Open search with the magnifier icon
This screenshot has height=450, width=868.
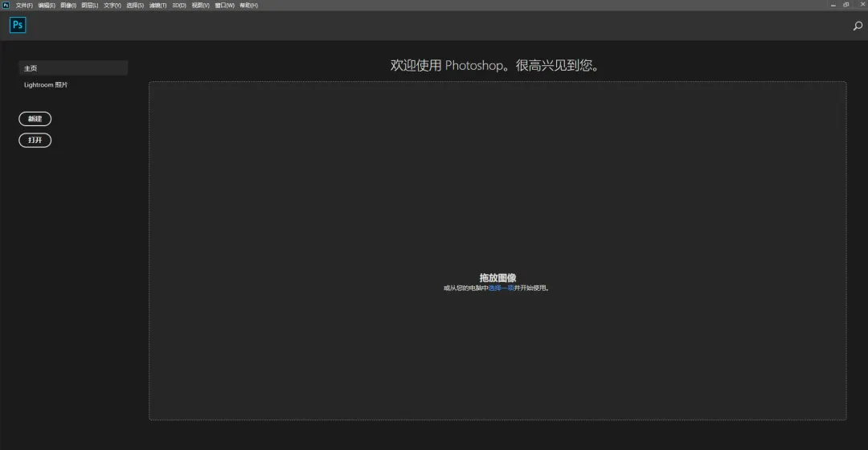tap(858, 26)
